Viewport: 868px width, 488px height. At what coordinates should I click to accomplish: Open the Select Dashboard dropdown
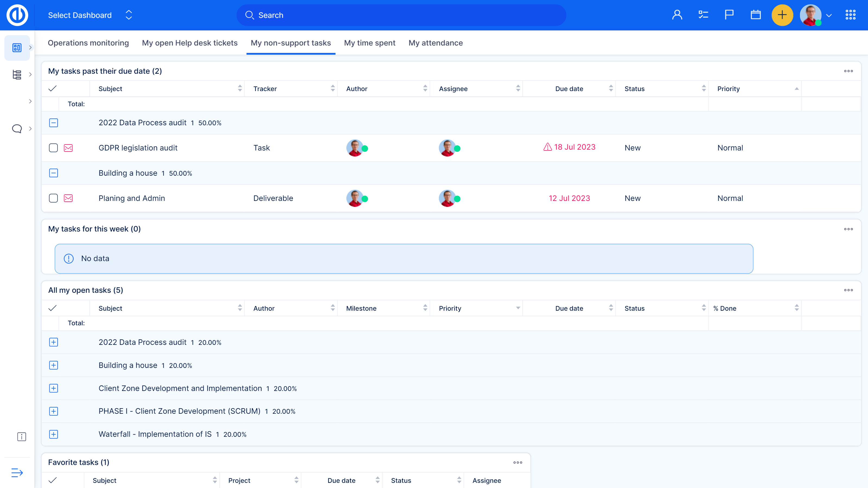click(x=90, y=15)
